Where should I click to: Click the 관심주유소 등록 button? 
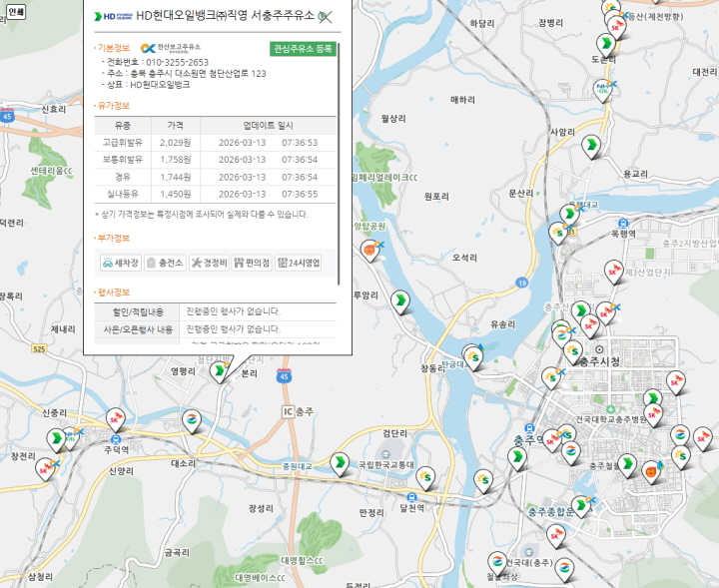[x=304, y=48]
